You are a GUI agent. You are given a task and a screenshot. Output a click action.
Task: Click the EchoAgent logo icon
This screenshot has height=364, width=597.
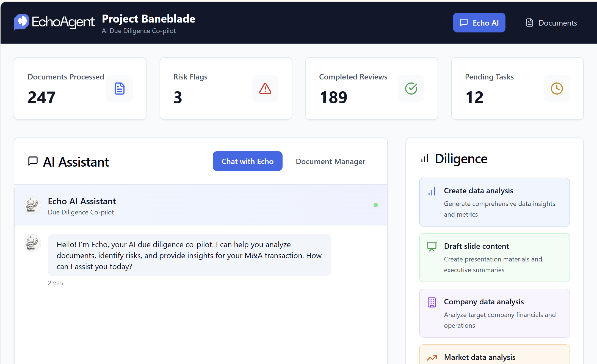21,22
